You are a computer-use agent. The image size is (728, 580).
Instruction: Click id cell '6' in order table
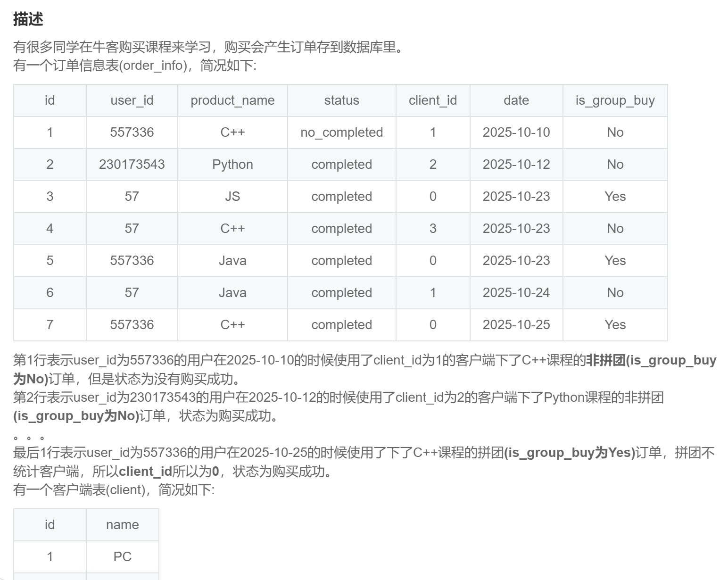point(50,293)
